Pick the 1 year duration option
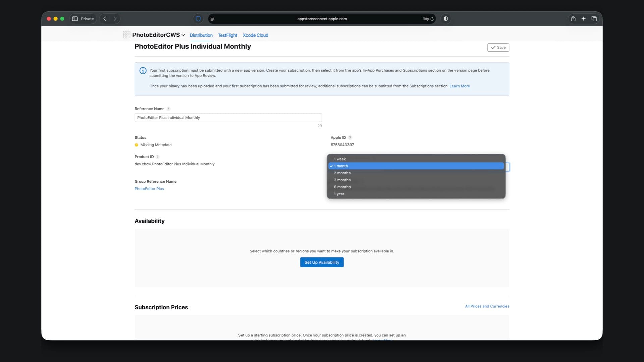This screenshot has height=362, width=644. tap(339, 194)
